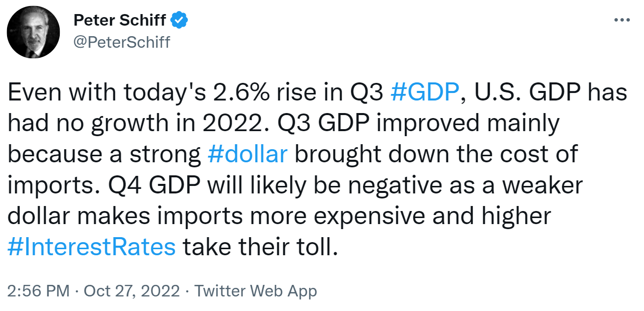
Task: Click the phrase "take their toll."
Action: (258, 247)
